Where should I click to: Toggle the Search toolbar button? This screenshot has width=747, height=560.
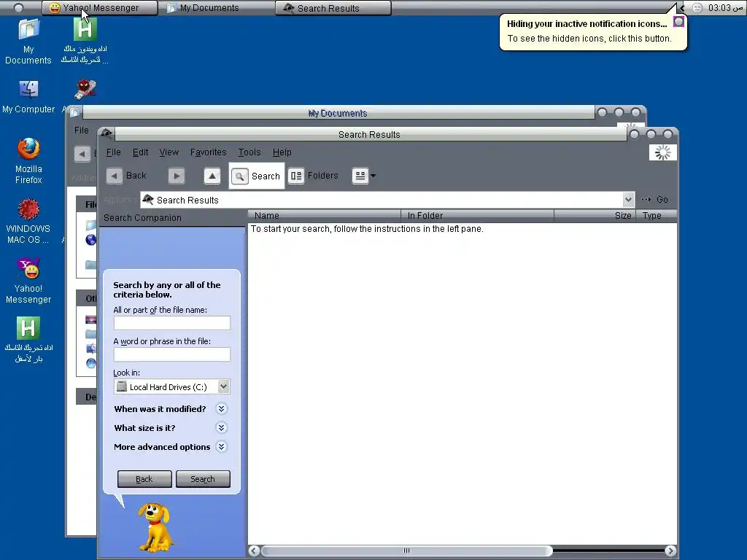point(256,176)
